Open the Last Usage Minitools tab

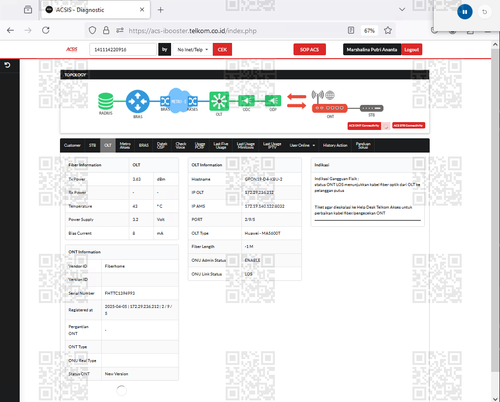pos(246,145)
